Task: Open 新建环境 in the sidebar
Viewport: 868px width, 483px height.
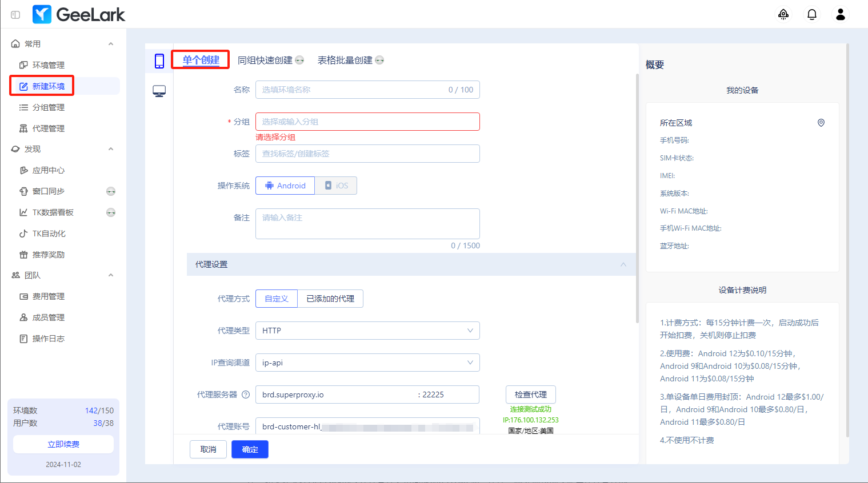Action: (49, 86)
